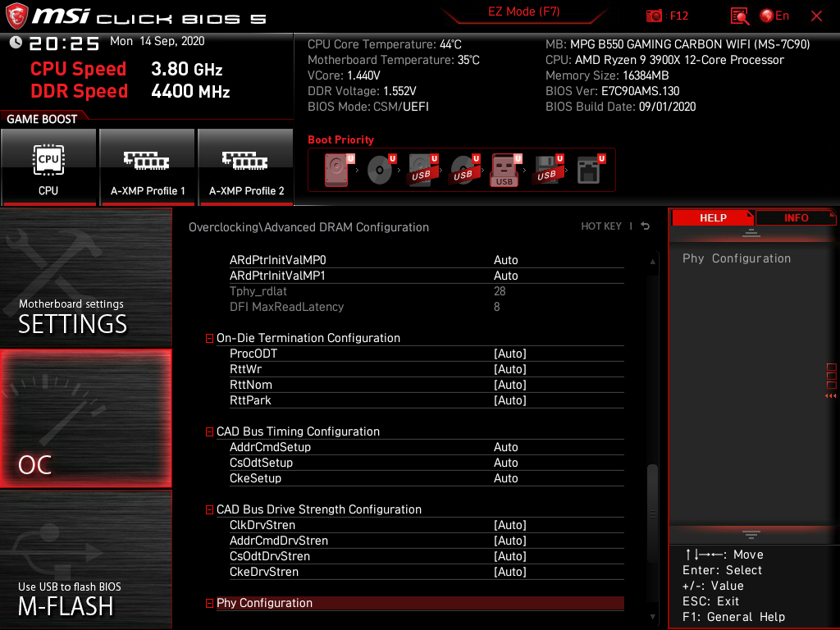Click the help panel bottom collapse handle
The height and width of the screenshot is (630, 840).
[751, 535]
